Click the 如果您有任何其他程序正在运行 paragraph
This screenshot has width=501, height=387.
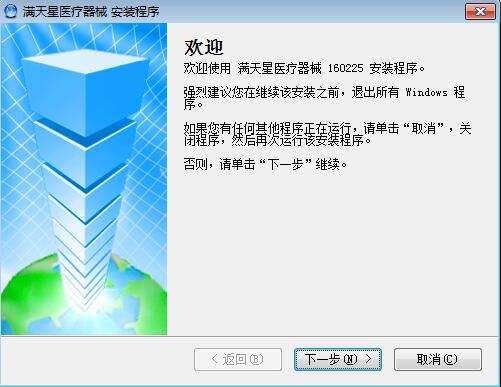pyautogui.click(x=327, y=134)
